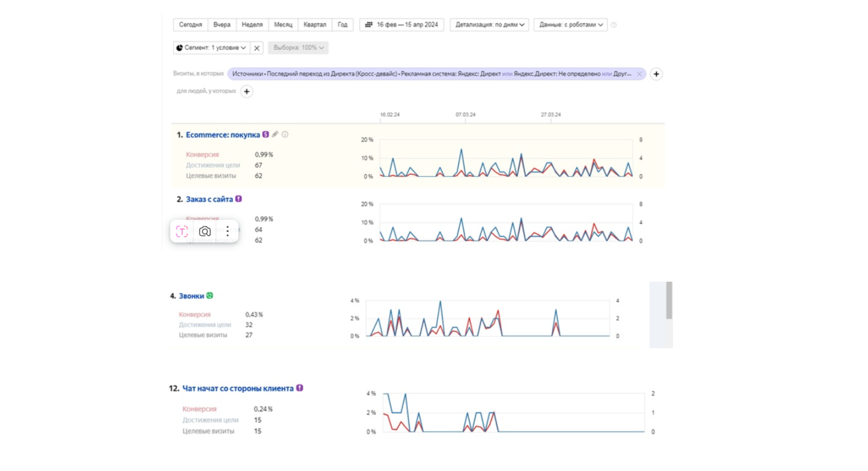
Task: Click the camera image search icon
Action: point(205,231)
